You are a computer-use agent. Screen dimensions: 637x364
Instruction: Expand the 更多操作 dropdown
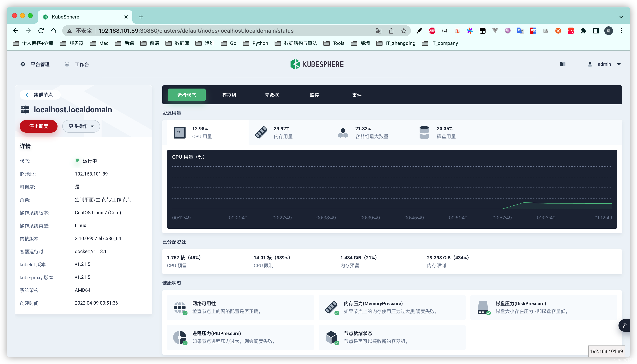81,126
